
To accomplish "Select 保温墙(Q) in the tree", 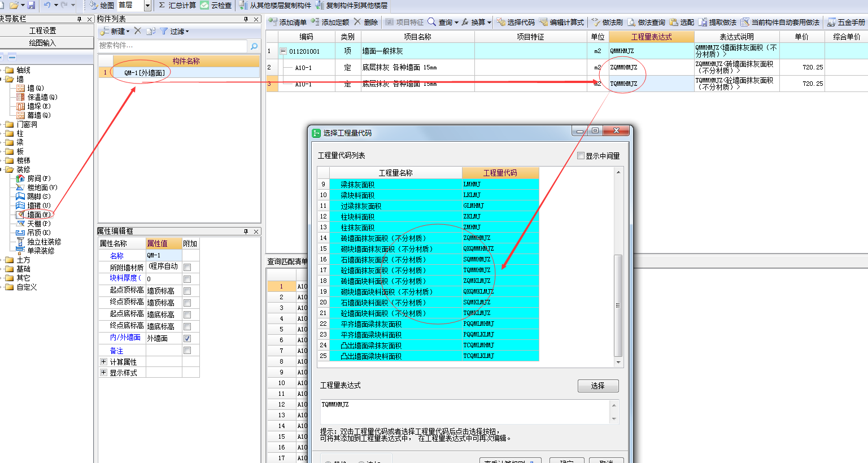I will point(37,97).
